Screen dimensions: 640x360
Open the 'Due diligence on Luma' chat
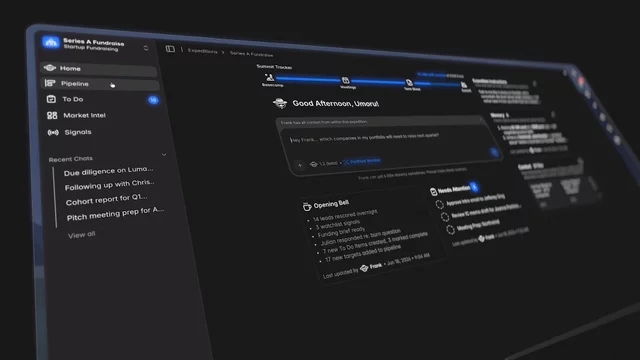109,171
